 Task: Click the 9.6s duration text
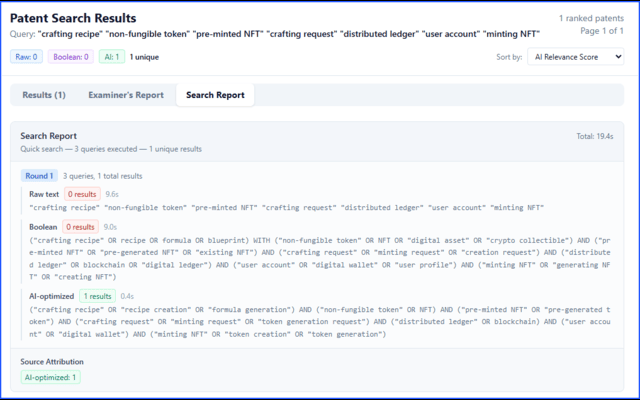click(112, 194)
